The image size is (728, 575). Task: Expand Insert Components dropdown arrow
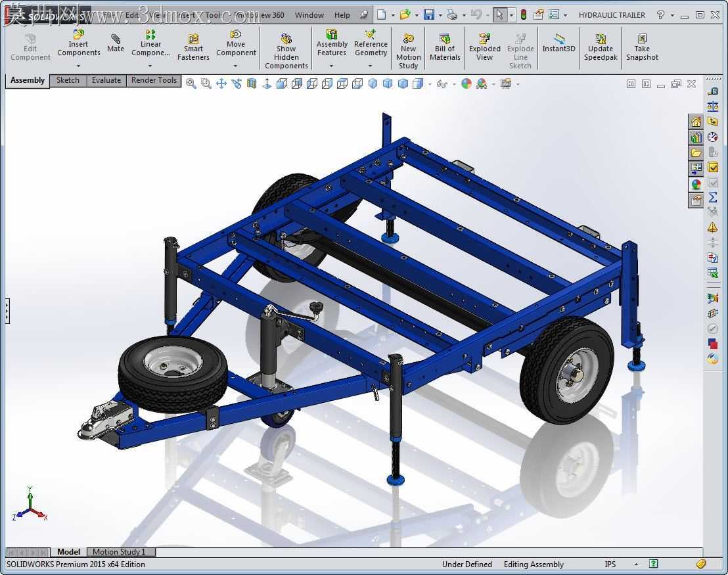[x=78, y=66]
